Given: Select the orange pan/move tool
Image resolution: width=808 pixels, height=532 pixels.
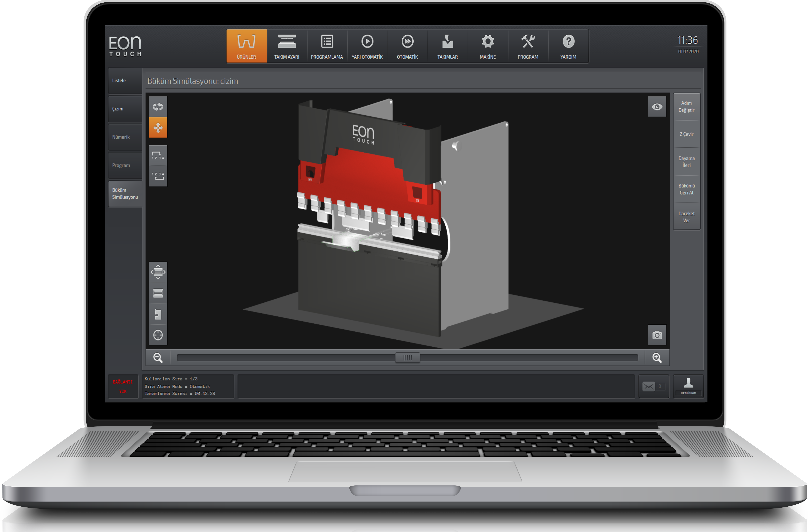Looking at the screenshot, I should tap(158, 128).
